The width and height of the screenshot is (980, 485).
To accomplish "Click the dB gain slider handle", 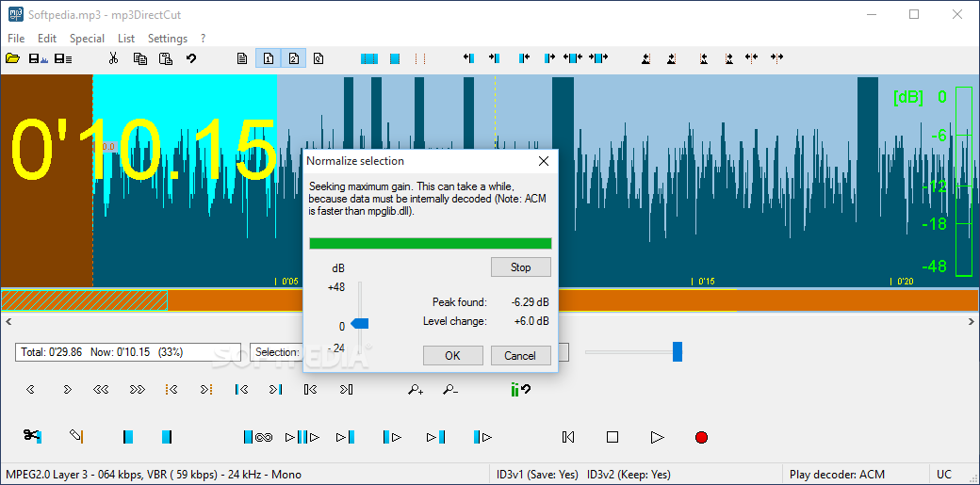I will pos(360,323).
